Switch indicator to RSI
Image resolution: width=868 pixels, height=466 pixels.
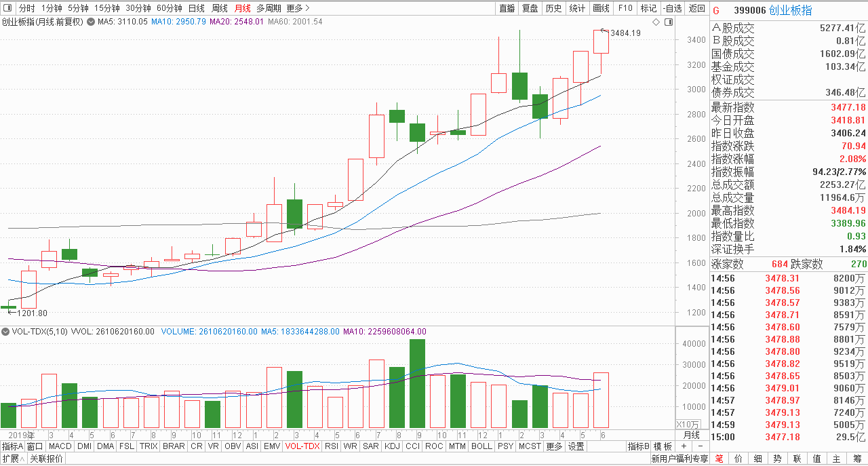click(x=332, y=446)
